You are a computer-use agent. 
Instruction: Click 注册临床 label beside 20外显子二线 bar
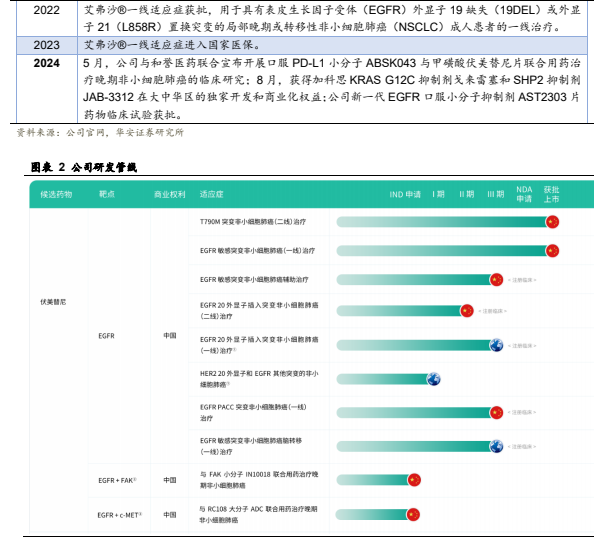[x=492, y=311]
